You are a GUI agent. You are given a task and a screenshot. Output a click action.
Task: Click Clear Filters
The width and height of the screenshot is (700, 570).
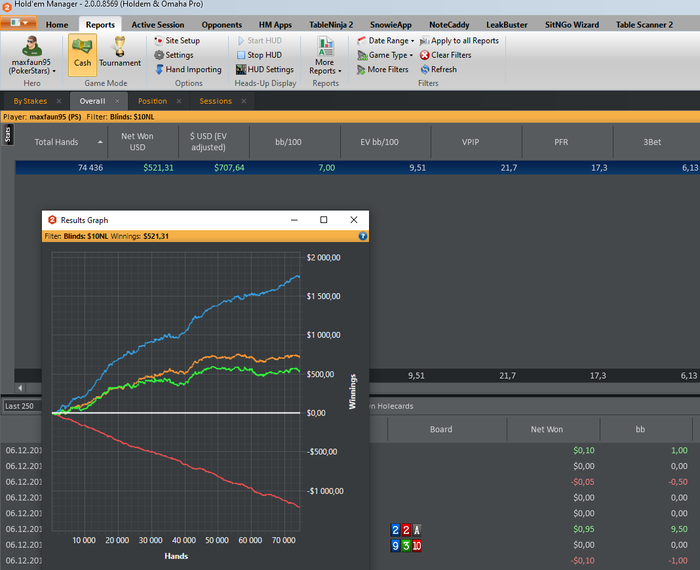[x=446, y=55]
